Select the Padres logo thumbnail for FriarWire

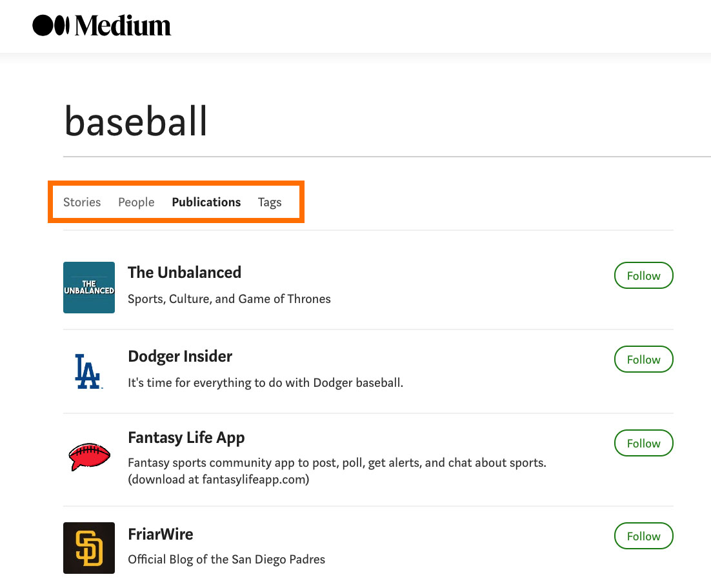89,548
